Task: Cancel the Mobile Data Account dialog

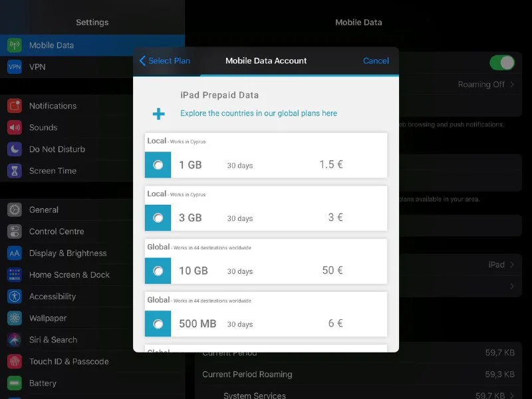Action: coord(376,61)
